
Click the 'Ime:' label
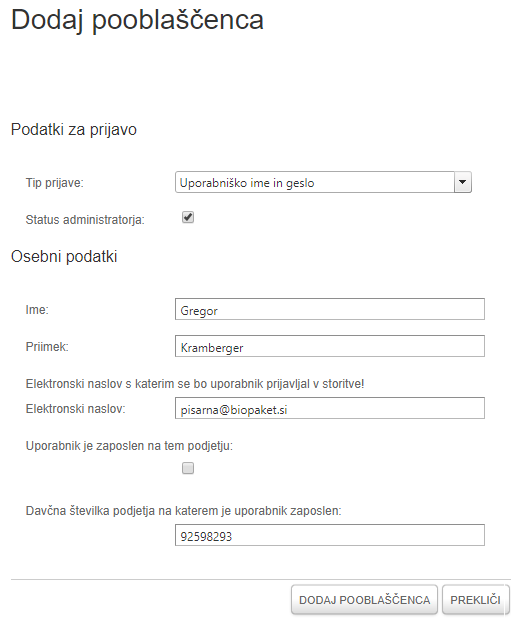pyautogui.click(x=37, y=310)
